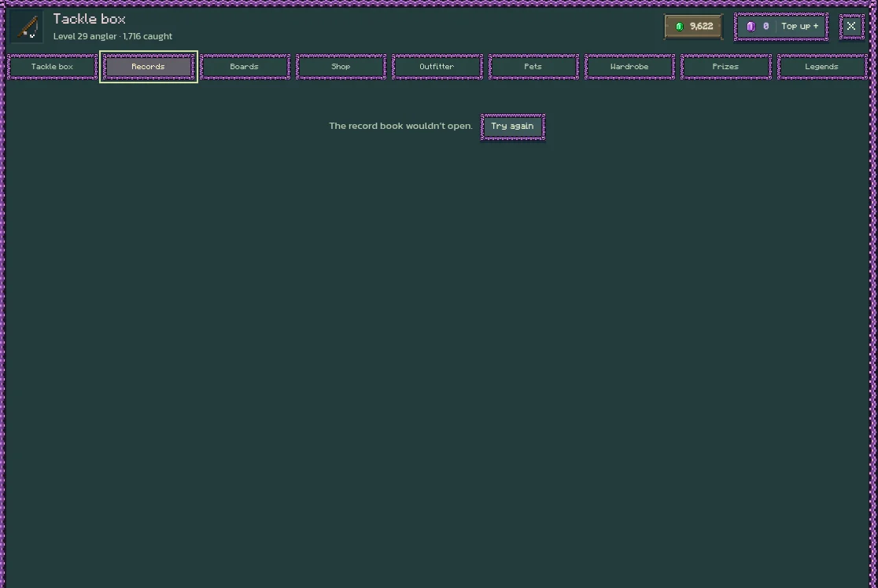
Task: Open the Legends tab
Action: [x=822, y=67]
